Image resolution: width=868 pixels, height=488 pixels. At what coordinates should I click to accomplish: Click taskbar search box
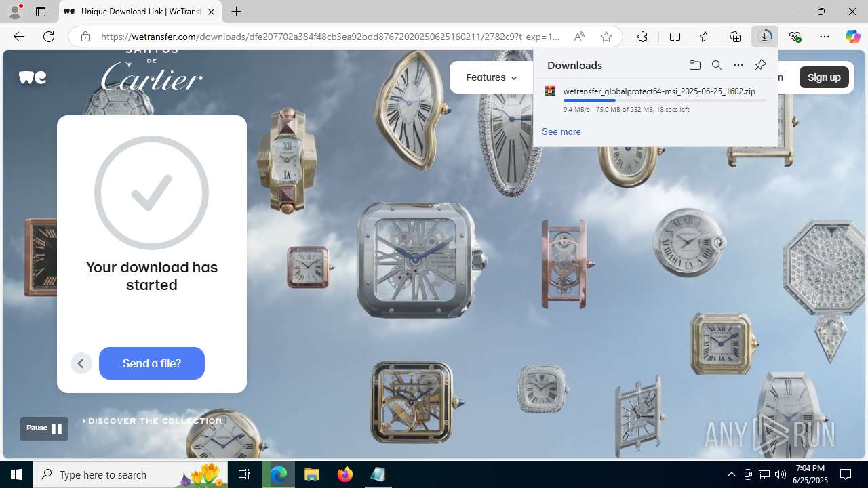coord(131,474)
